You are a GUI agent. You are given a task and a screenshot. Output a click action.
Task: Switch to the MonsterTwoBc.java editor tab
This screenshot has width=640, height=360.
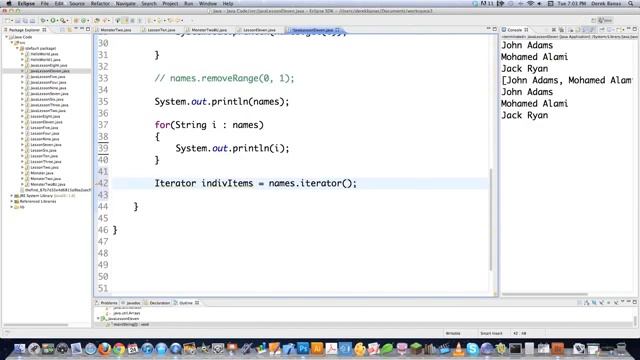pyautogui.click(x=209, y=30)
